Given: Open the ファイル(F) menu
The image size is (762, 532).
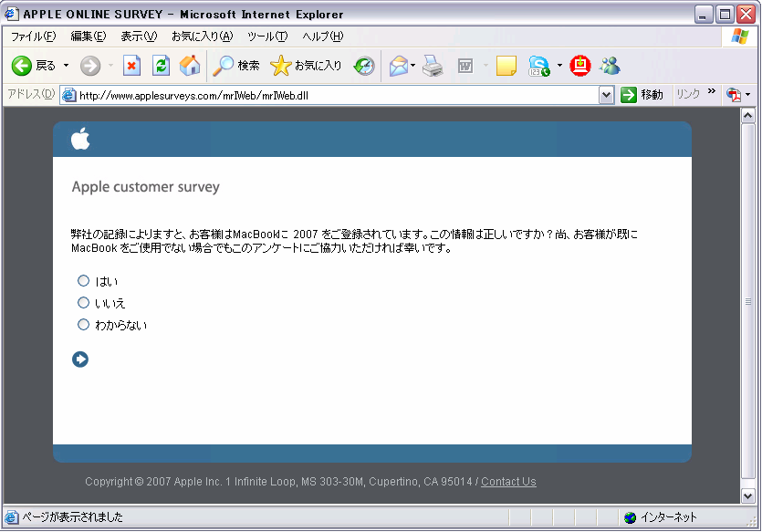Looking at the screenshot, I should click(x=33, y=37).
